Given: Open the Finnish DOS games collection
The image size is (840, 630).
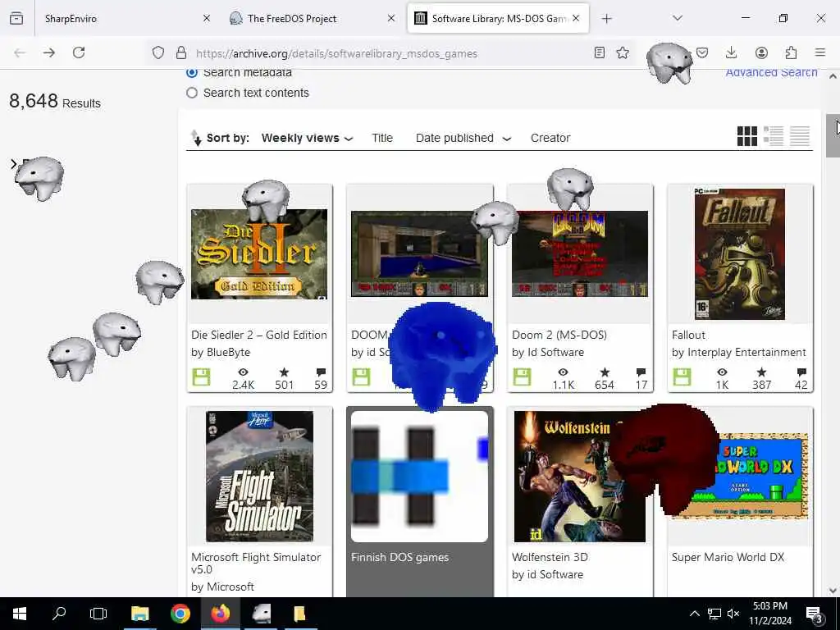Looking at the screenshot, I should pos(399,557).
